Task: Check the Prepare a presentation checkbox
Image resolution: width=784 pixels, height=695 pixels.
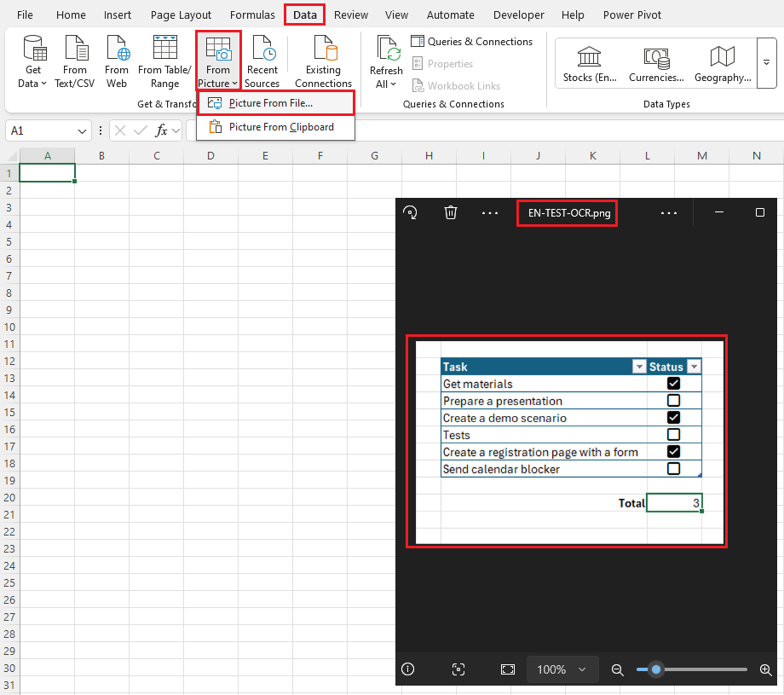Action: tap(673, 401)
